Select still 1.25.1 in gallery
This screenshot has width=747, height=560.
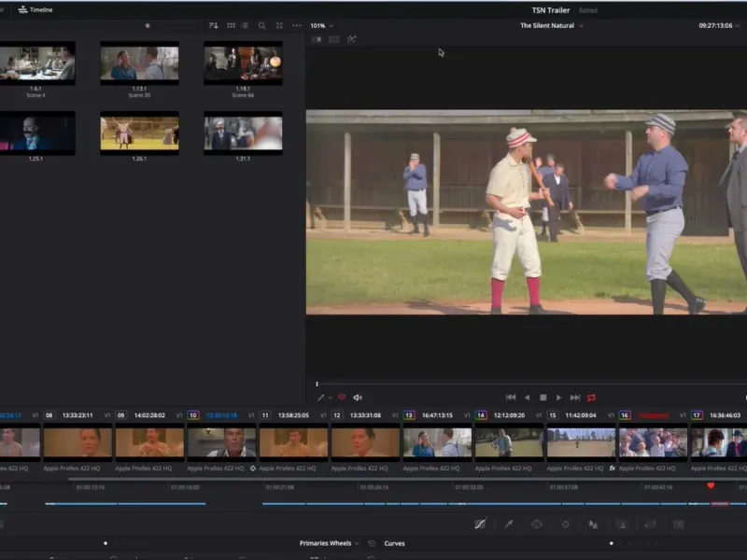tap(37, 133)
